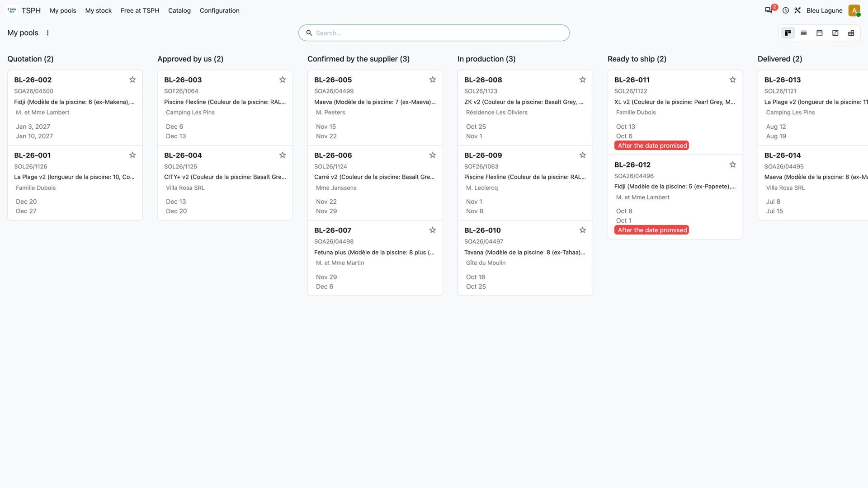
Task: Star the BL-26-001 card
Action: (x=132, y=155)
